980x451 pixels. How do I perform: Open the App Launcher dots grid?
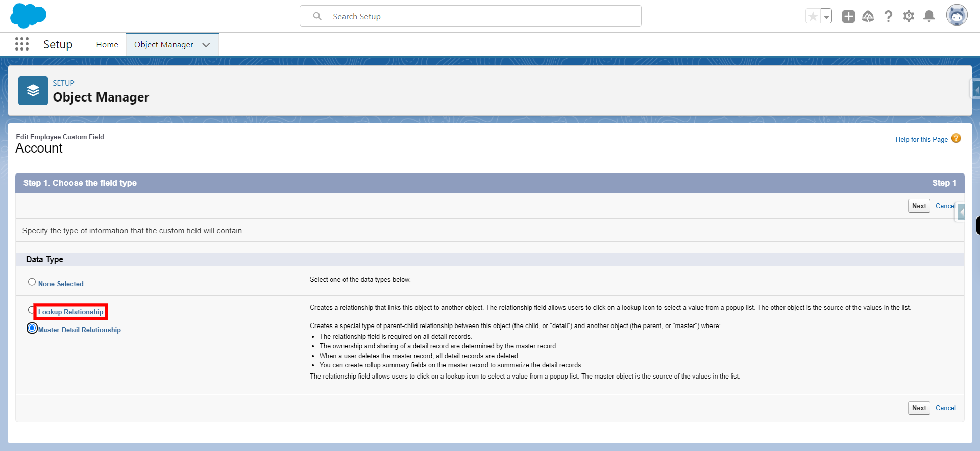[22, 44]
